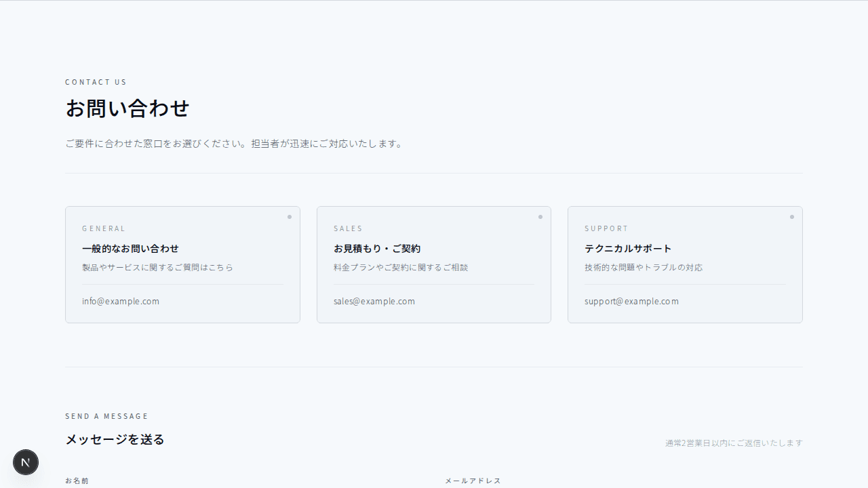Click the dot indicator on the Support card
Screen dimensions: 868x488
(x=791, y=217)
